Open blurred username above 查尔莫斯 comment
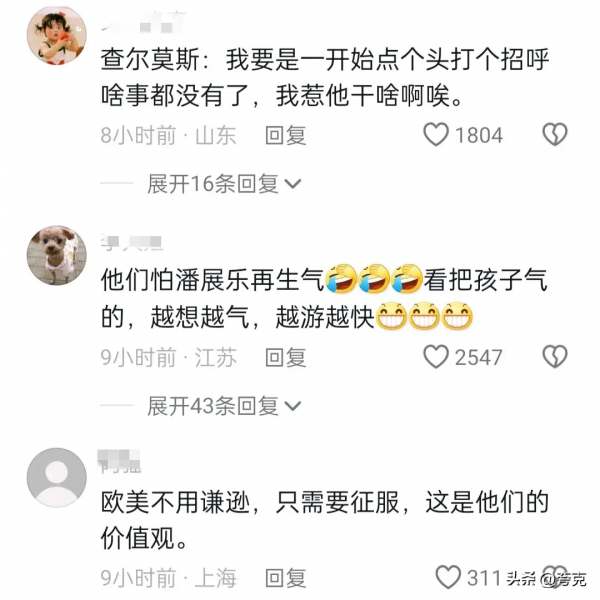The height and width of the screenshot is (600, 600). [x=143, y=22]
